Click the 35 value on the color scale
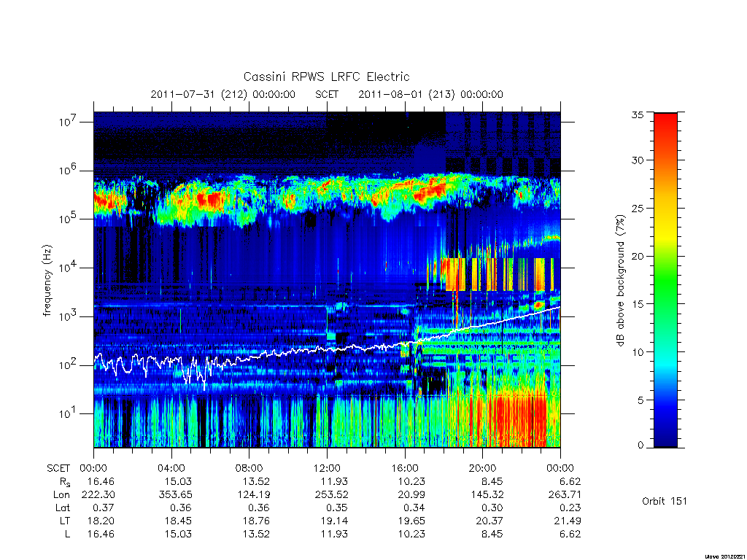747x560 pixels. tap(637, 114)
